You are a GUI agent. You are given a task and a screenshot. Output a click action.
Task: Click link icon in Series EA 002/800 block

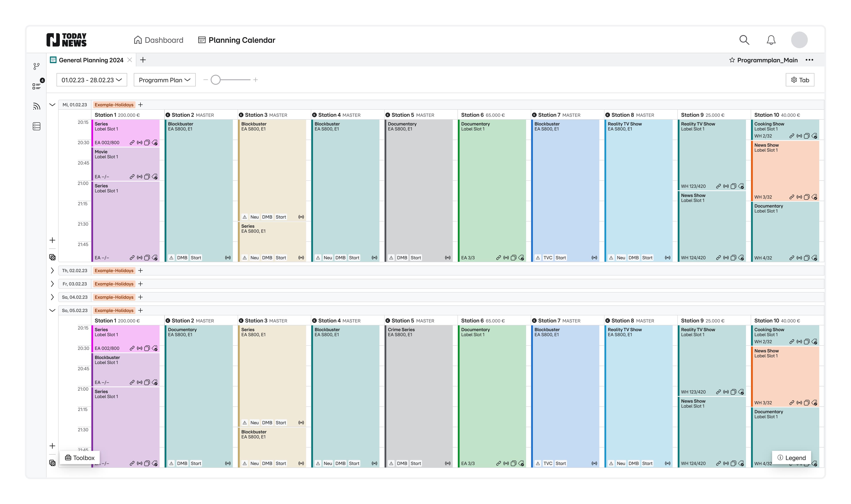[132, 143]
